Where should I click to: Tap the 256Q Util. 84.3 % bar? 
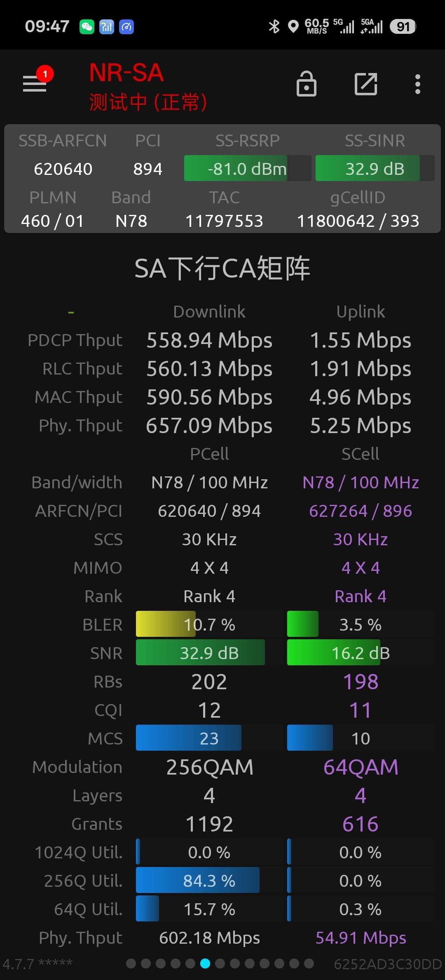pos(209,880)
